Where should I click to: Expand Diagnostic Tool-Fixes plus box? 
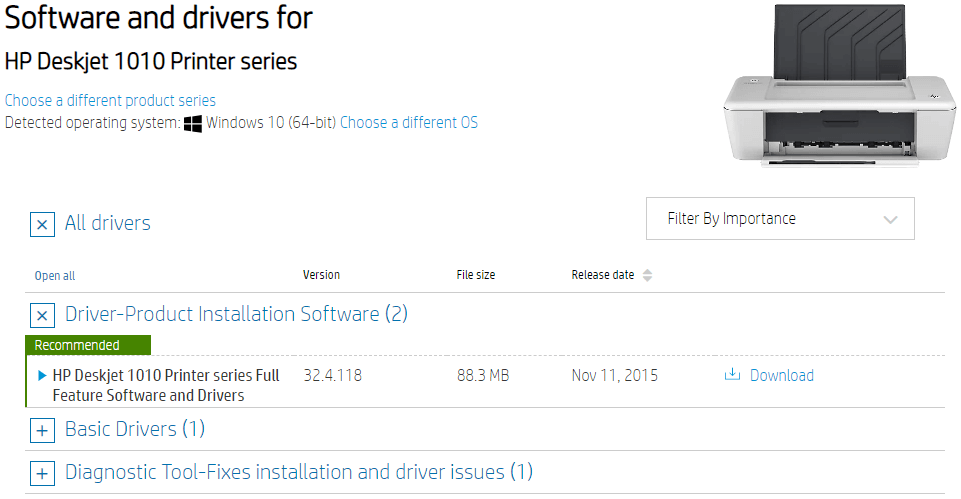tap(42, 473)
